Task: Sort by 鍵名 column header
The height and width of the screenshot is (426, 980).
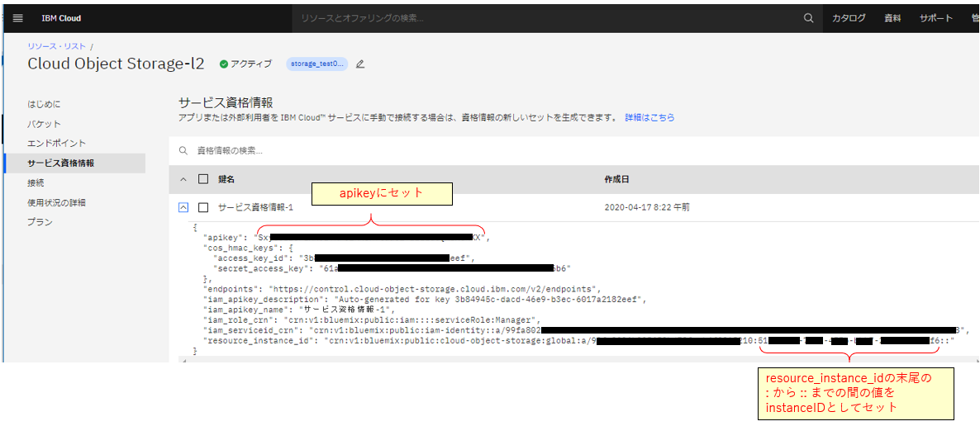Action: click(226, 179)
